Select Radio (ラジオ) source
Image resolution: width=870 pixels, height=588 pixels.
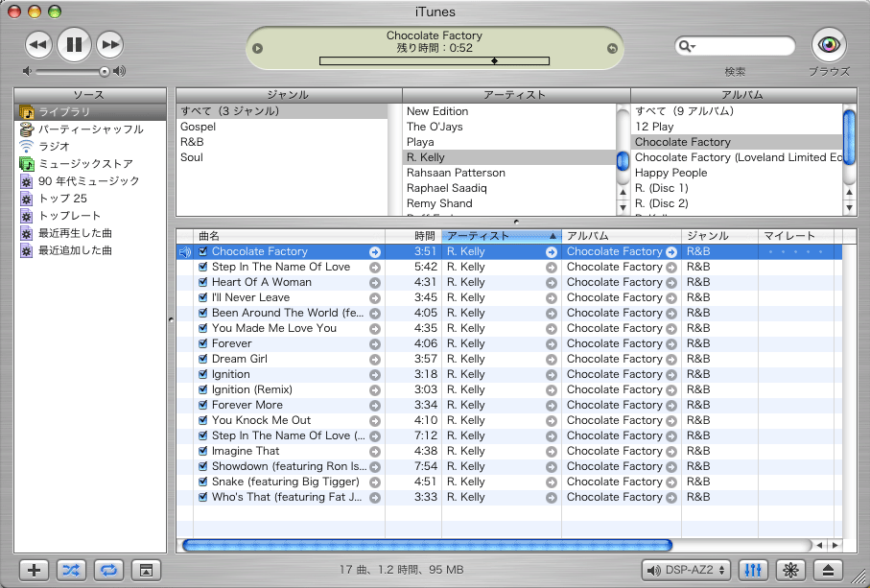point(90,147)
